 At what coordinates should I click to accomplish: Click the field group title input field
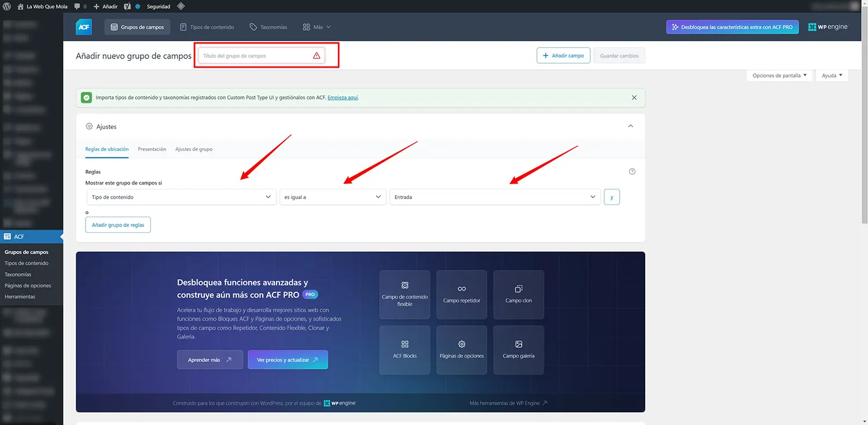pos(255,56)
